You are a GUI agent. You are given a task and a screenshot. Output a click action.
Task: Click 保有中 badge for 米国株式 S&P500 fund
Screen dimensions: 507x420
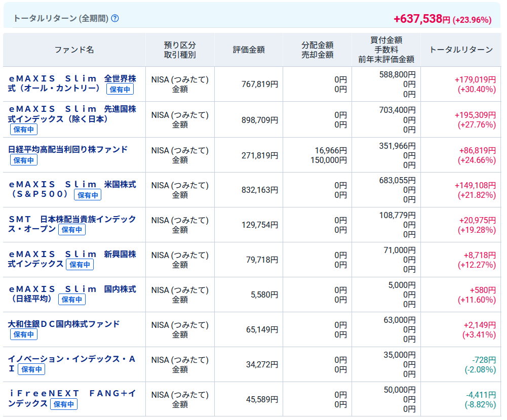click(88, 195)
